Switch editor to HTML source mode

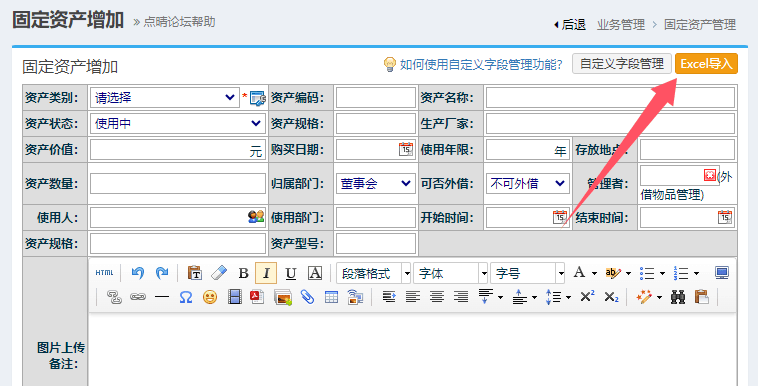pyautogui.click(x=104, y=273)
